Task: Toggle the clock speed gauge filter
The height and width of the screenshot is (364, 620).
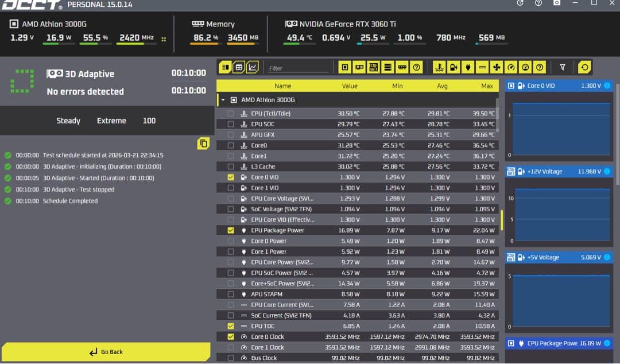Action: point(511,67)
